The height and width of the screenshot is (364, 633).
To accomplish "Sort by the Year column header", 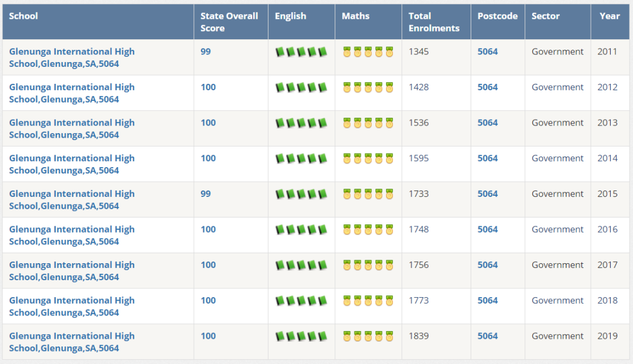I will (x=610, y=16).
